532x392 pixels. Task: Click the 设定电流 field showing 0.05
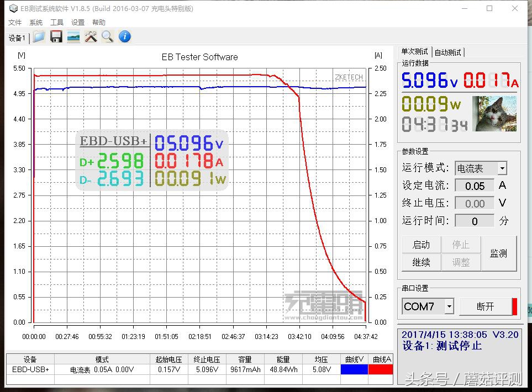pos(475,186)
